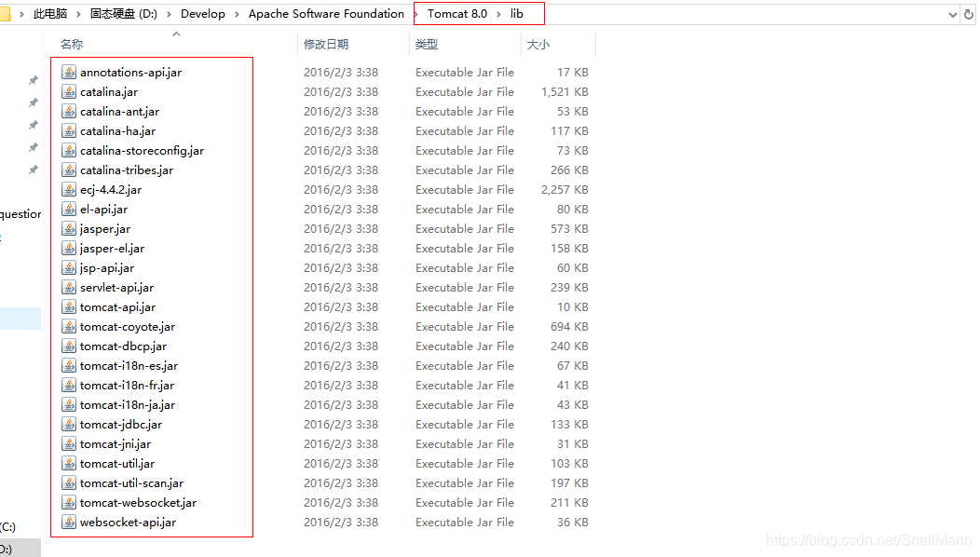Select the file name tomcat-coyote.jar
The image size is (980, 557).
(128, 326)
